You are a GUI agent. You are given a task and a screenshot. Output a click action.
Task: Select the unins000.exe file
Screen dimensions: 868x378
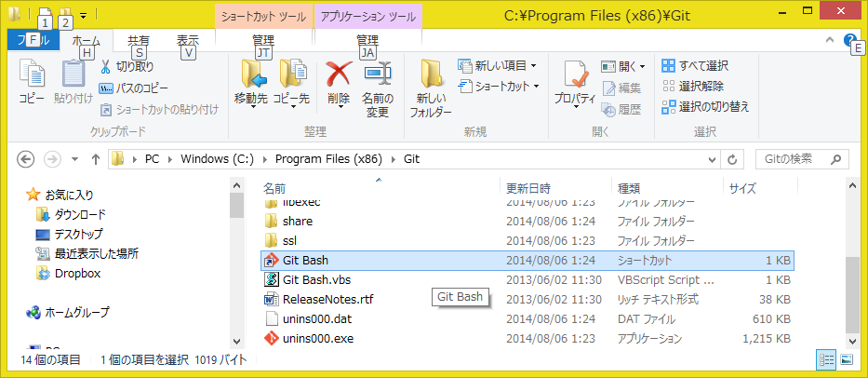coord(317,339)
